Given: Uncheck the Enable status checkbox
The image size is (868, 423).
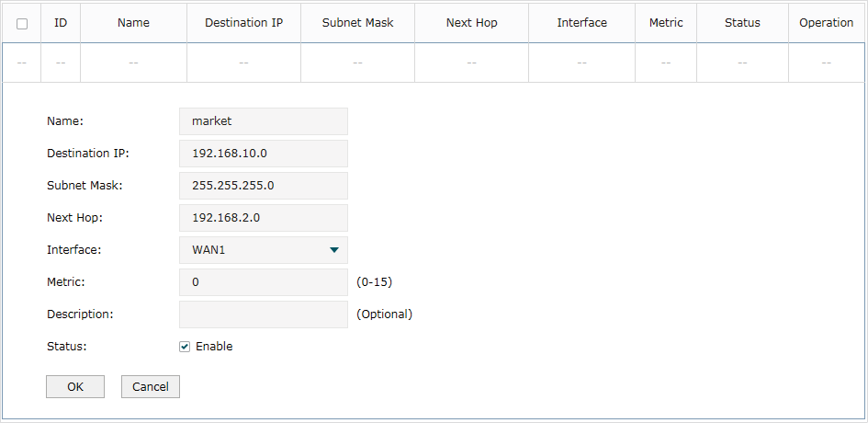Looking at the screenshot, I should click(x=185, y=347).
